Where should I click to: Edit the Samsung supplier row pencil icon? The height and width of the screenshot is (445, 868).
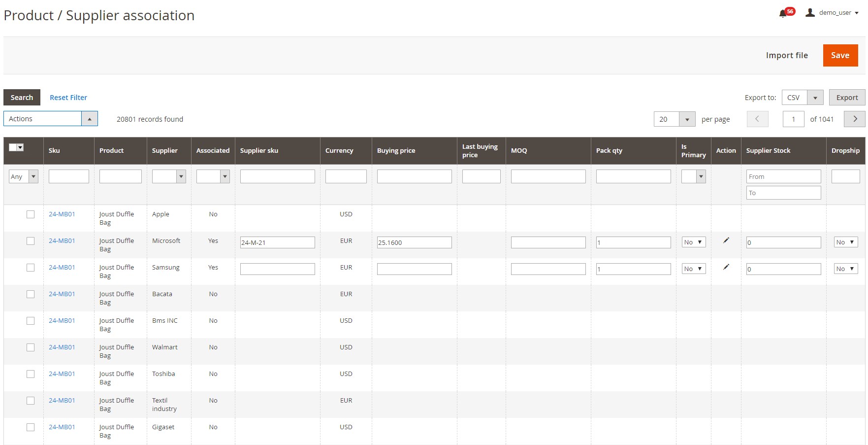click(726, 267)
